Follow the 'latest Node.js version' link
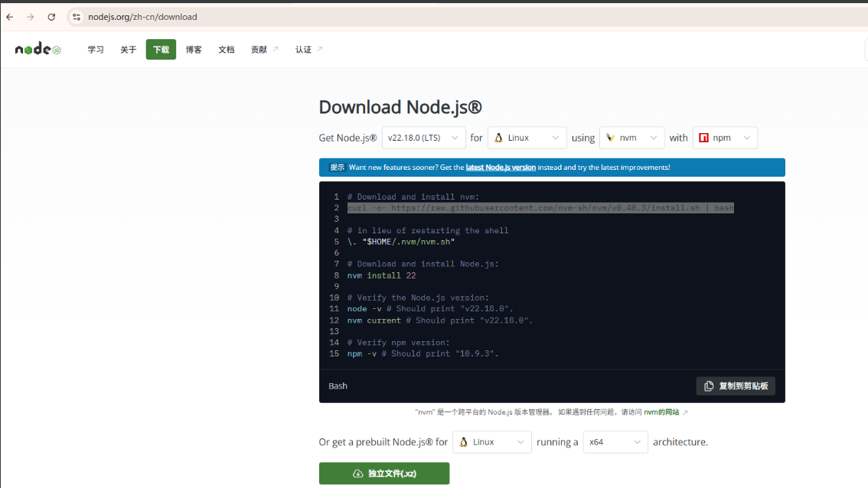This screenshot has height=488, width=868. click(501, 167)
